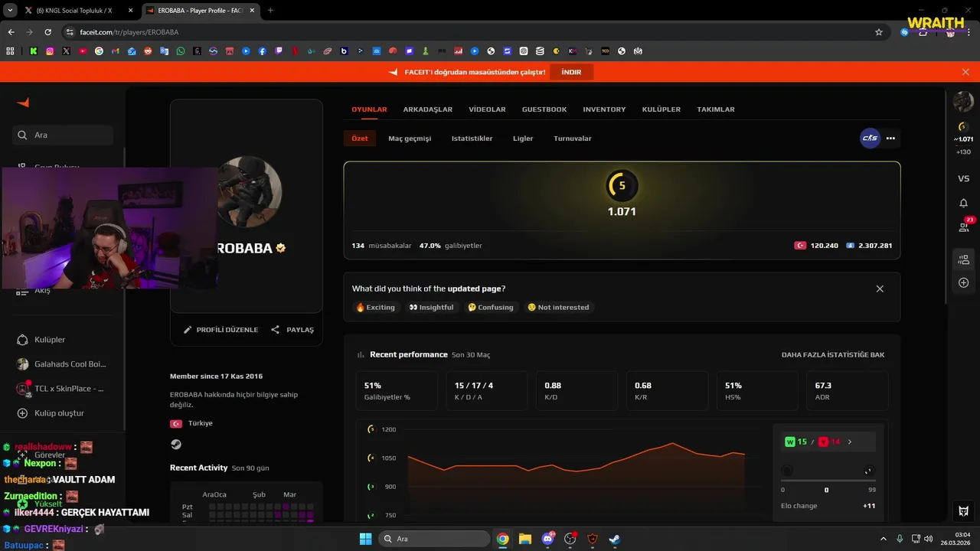The width and height of the screenshot is (980, 551).
Task: Choose the Confusing feedback option
Action: 490,308
